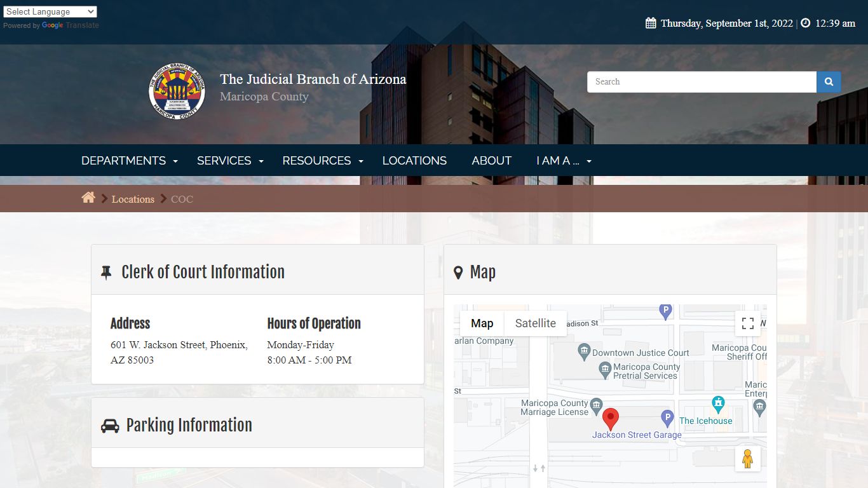Click the pushpin icon in Clerk of Court header
Screen dimensions: 868x488
(106, 273)
